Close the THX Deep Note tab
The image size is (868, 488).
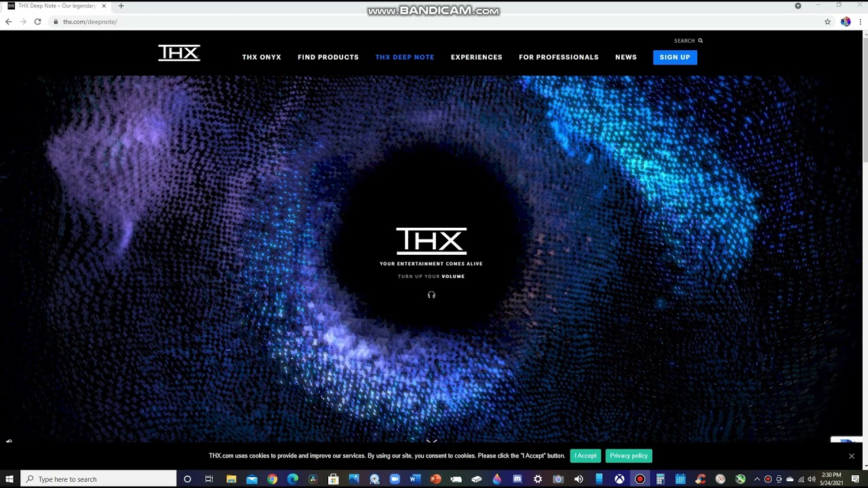(104, 6)
